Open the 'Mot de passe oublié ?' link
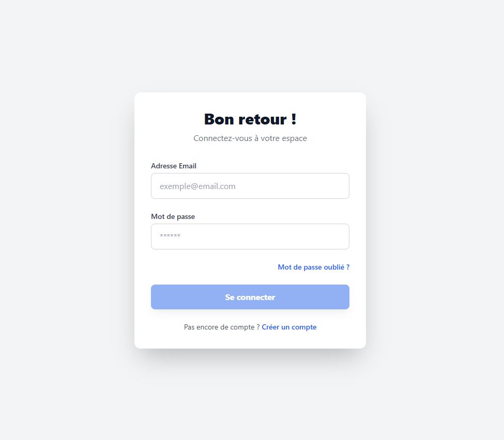504x440 pixels. 313,267
